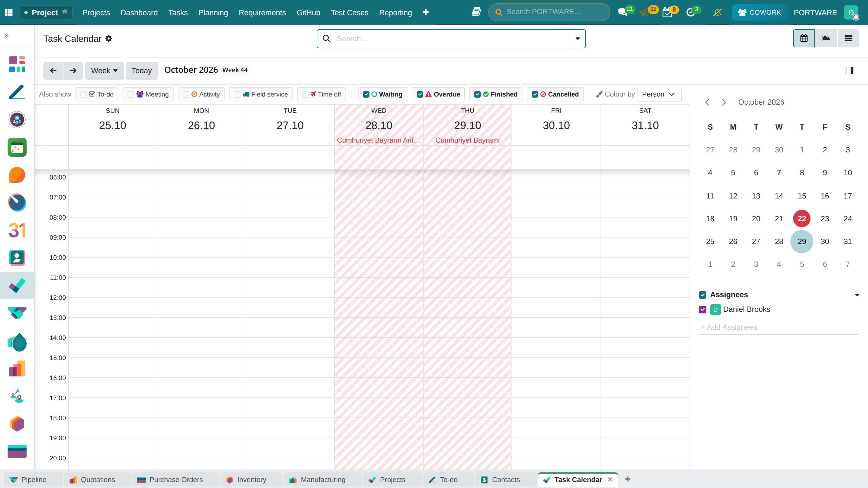
Task: Open the 31 calendar app in sidebar
Action: pos(17,230)
